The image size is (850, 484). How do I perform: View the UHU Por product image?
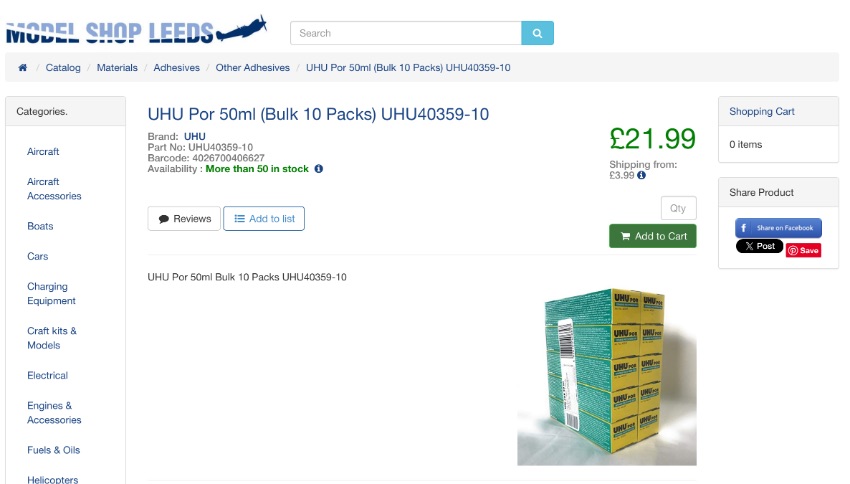[x=607, y=377]
